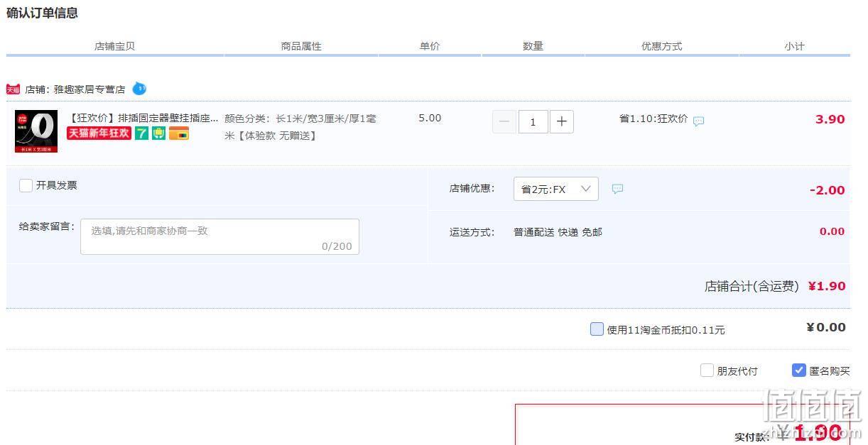
Task: Click the quantity input showing 1
Action: (533, 121)
